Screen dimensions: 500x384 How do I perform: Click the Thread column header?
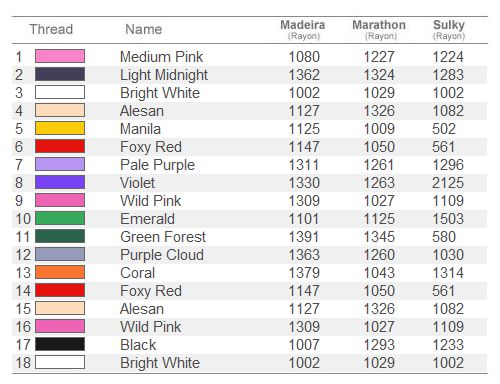(51, 29)
